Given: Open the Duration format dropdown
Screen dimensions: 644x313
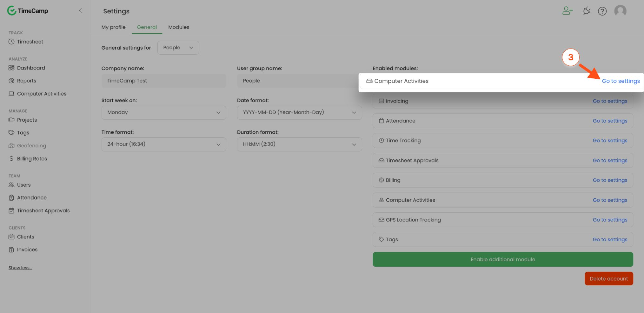Looking at the screenshot, I should click(299, 144).
